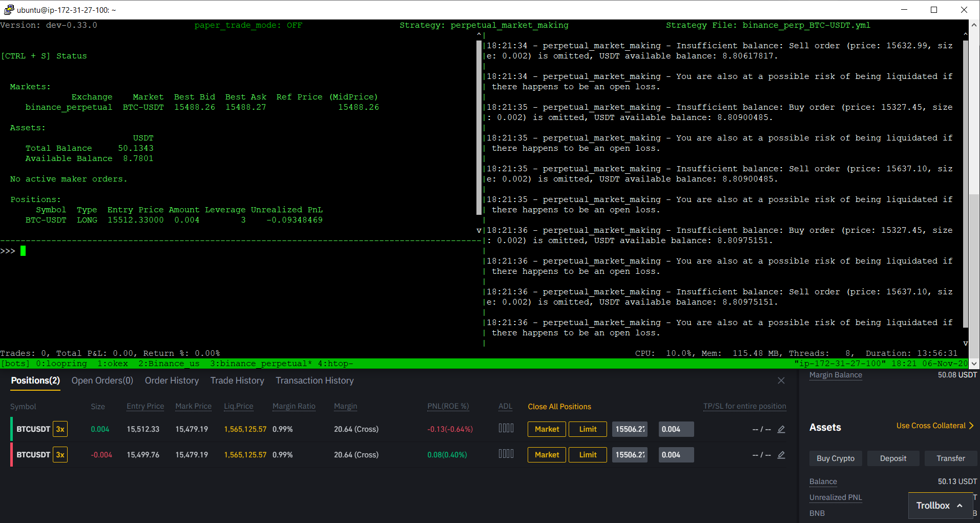View ADL indicator on the long position

click(x=506, y=428)
